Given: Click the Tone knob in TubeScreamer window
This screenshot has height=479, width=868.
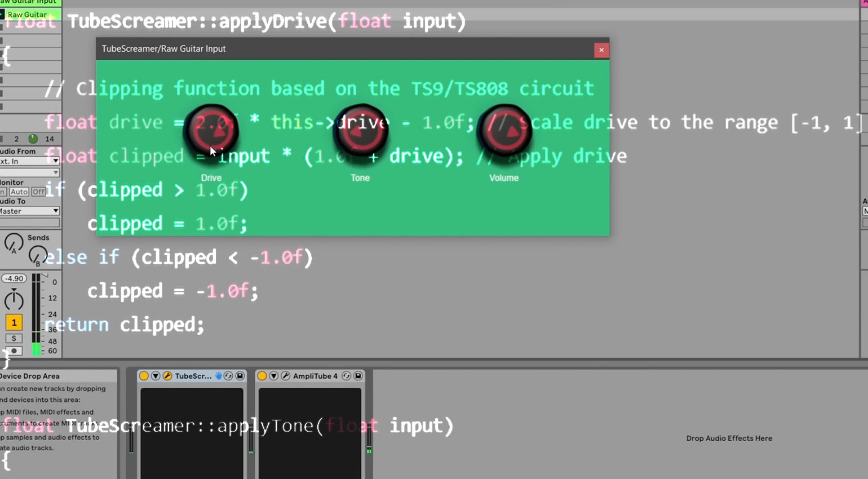Looking at the screenshot, I should click(360, 131).
